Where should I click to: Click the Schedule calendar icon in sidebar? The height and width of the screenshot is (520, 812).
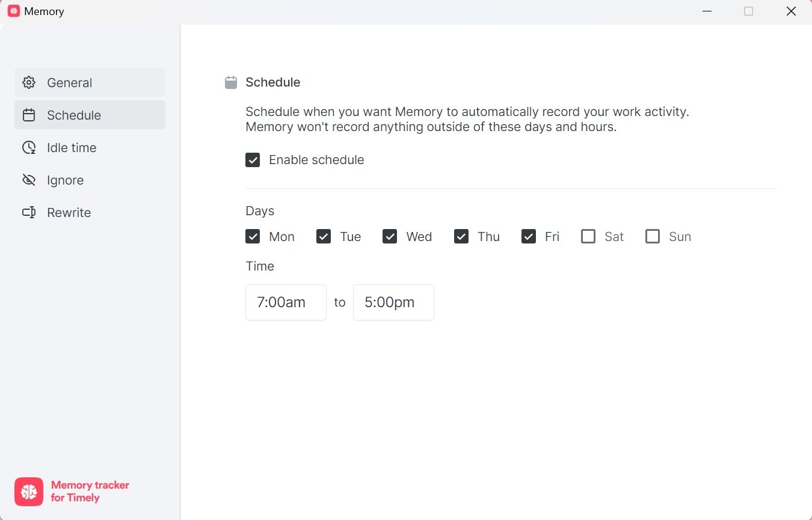click(28, 115)
